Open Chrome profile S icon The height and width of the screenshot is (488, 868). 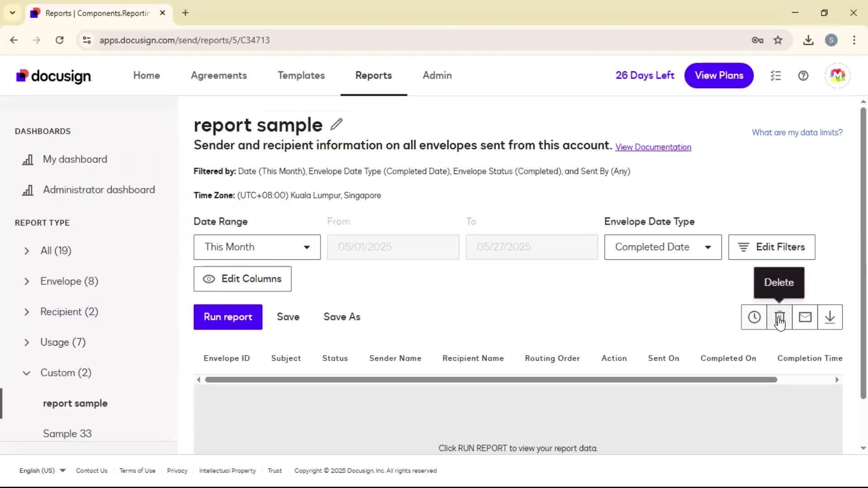tap(831, 40)
